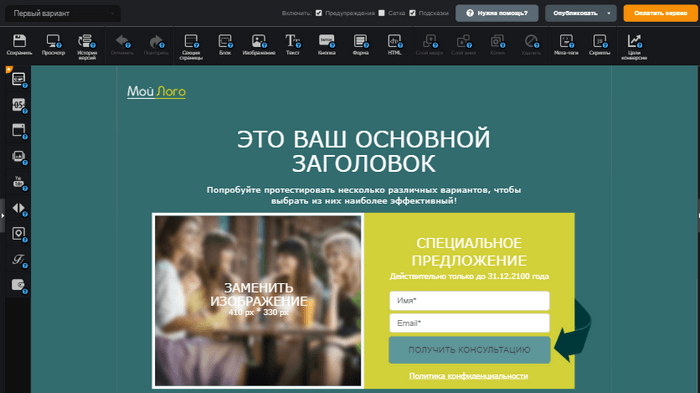Image resolution: width=700 pixels, height=393 pixels.
Task: Select the ЗАМЕНИТЬ ИЗОБРАЖЕНИЕ placeholder image
Action: click(x=258, y=301)
